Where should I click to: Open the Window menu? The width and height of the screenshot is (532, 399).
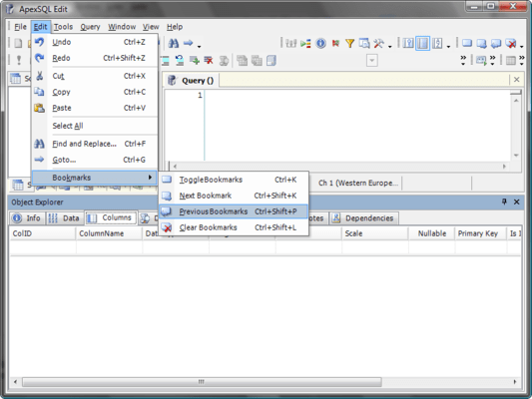click(x=122, y=27)
